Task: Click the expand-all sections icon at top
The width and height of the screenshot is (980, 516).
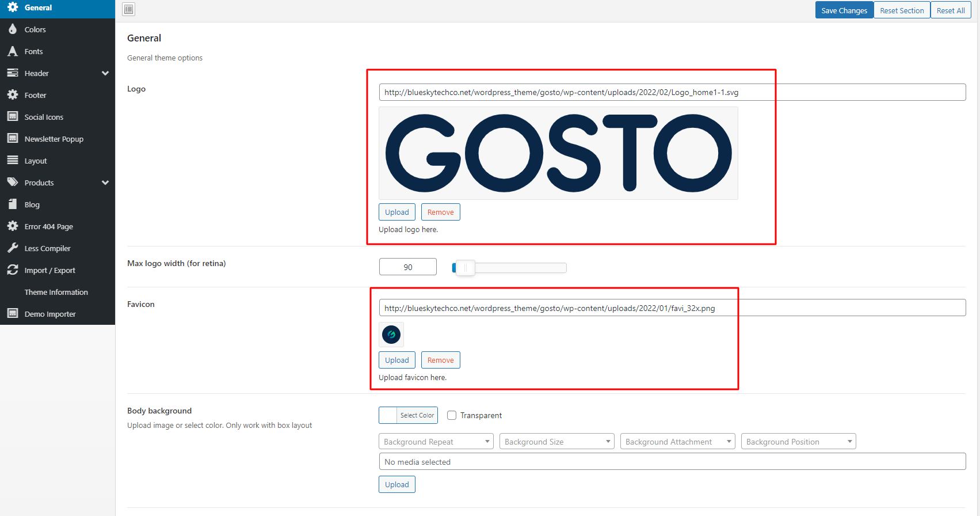Action: [129, 9]
